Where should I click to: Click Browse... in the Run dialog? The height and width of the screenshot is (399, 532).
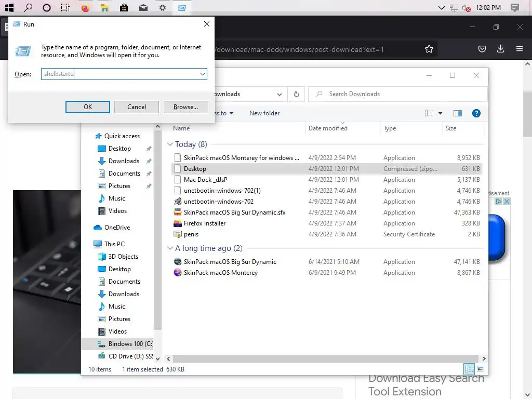(x=185, y=107)
